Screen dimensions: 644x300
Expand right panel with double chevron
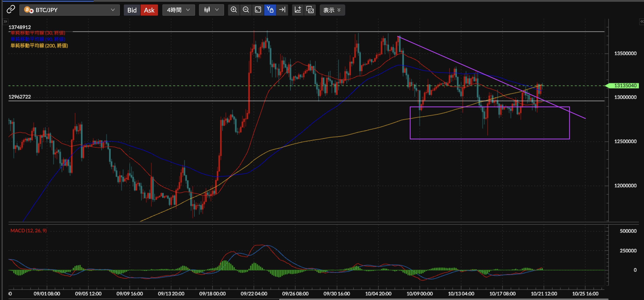(642, 22)
